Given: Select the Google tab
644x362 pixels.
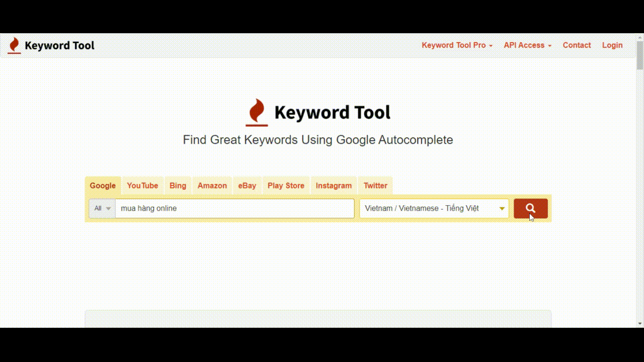Looking at the screenshot, I should [x=103, y=186].
